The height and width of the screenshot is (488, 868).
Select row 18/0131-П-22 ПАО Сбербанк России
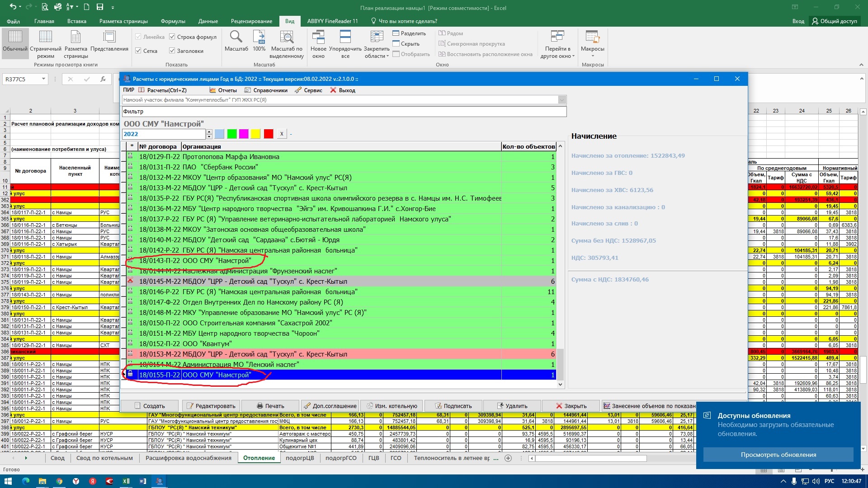click(x=341, y=167)
